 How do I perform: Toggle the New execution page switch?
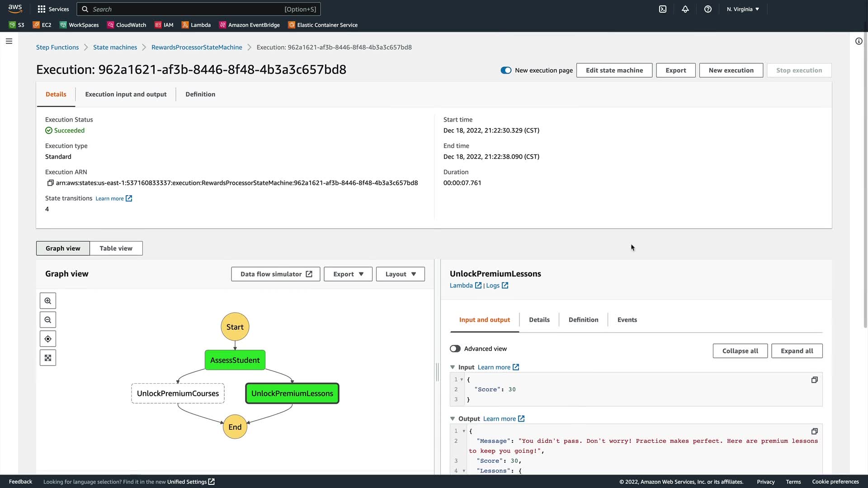506,70
